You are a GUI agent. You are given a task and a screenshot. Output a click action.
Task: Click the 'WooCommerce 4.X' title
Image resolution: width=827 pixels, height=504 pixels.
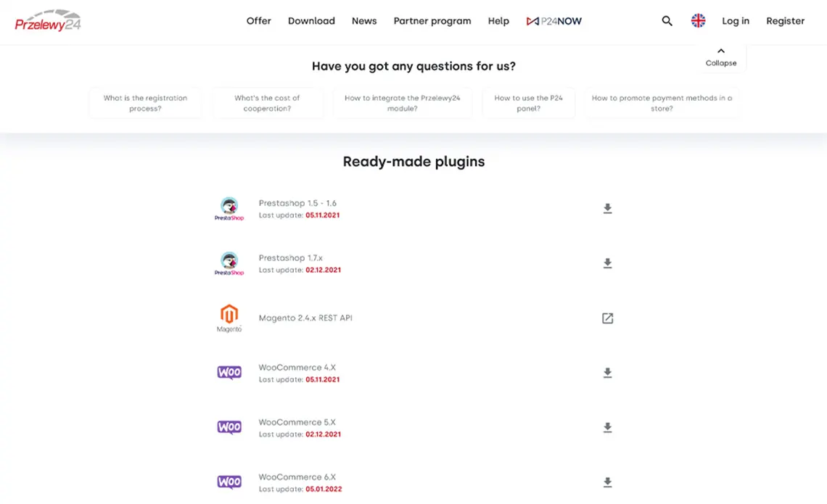(x=297, y=368)
